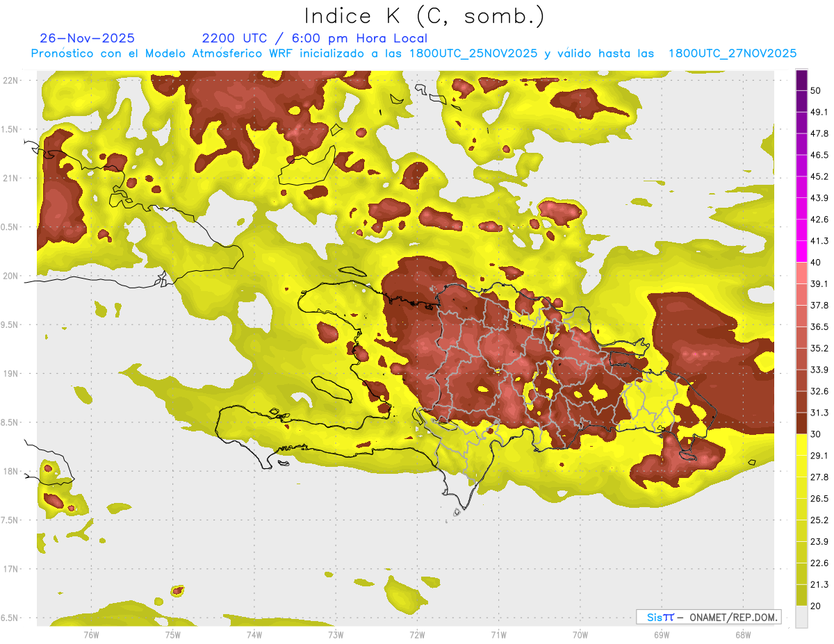Click the "19N" latitude label
Screen dimensions: 834x644
[10, 373]
